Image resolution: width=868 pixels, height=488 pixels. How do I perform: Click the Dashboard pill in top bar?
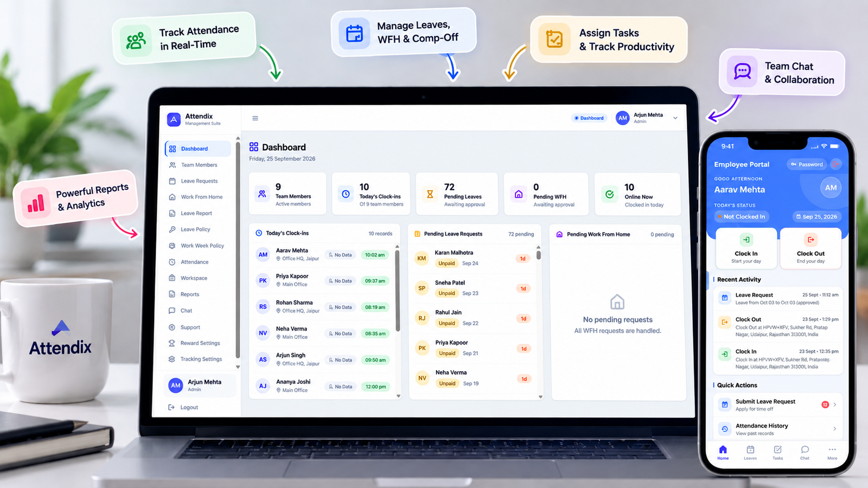coord(589,118)
